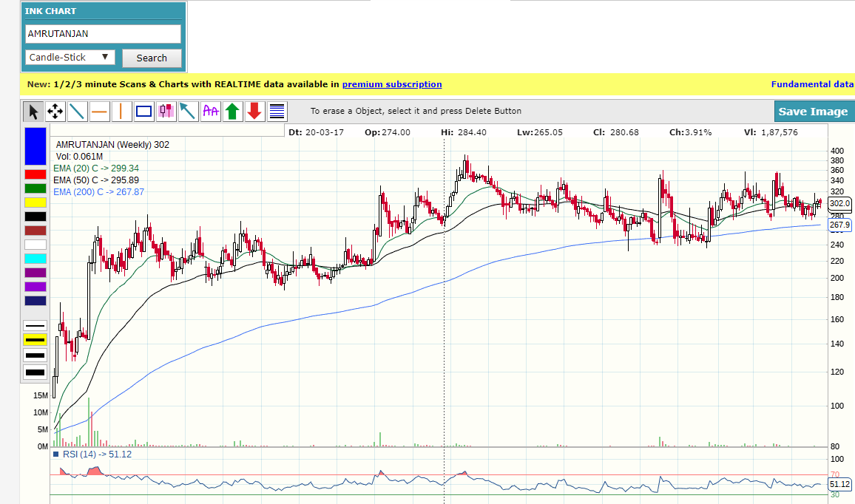Click the AMRUTANJAN symbol input field

point(103,34)
